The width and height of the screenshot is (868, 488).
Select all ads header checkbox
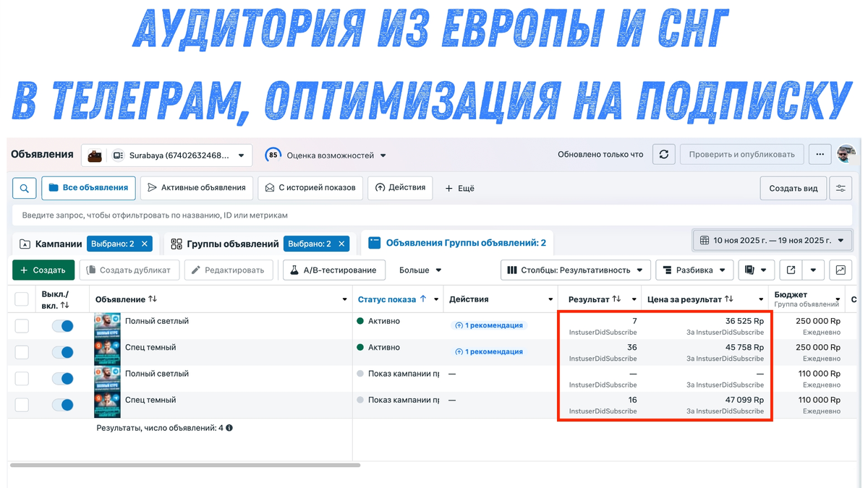(22, 299)
